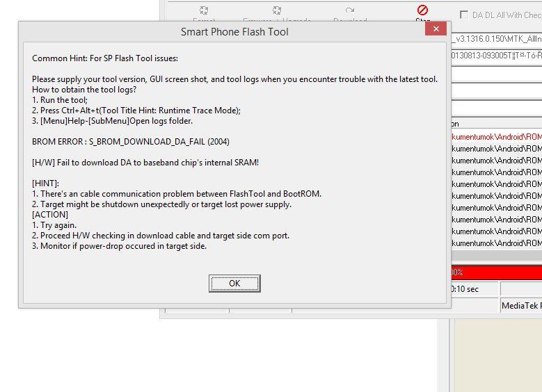
Task: Click the [ACTION] label in the dialog
Action: 50,215
